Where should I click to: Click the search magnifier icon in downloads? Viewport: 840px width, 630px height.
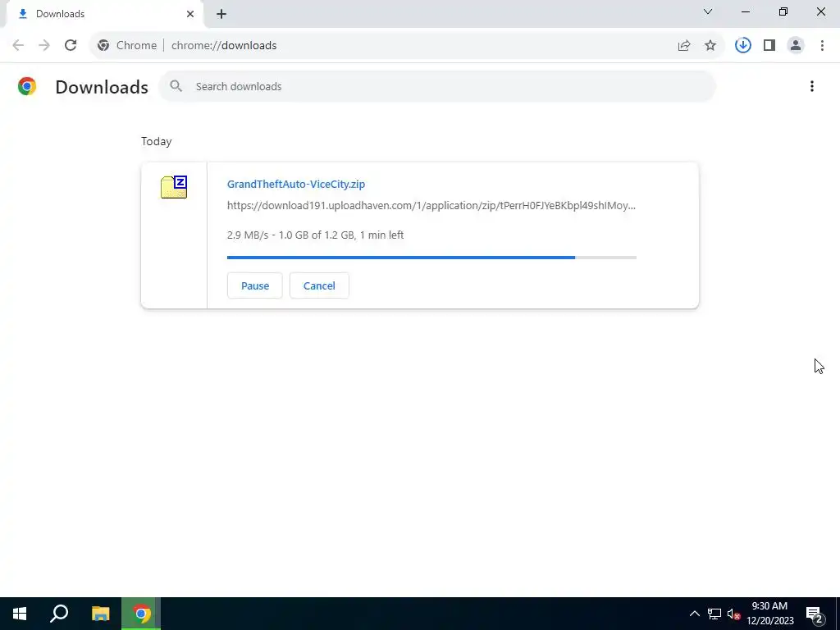pyautogui.click(x=176, y=85)
